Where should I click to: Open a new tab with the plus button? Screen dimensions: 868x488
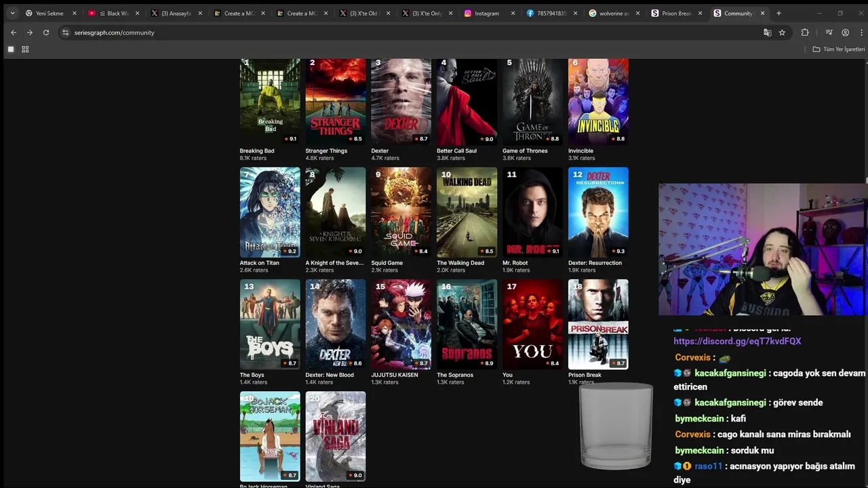coord(778,13)
